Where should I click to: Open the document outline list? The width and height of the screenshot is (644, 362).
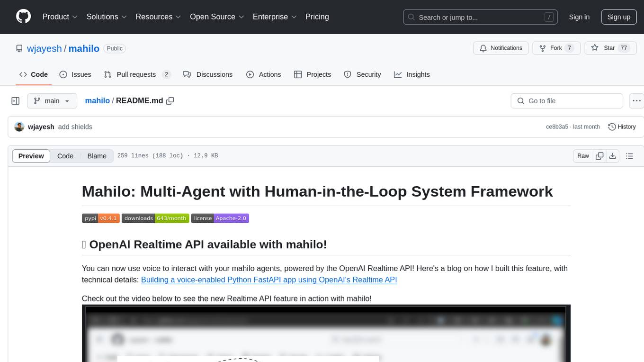coord(629,156)
